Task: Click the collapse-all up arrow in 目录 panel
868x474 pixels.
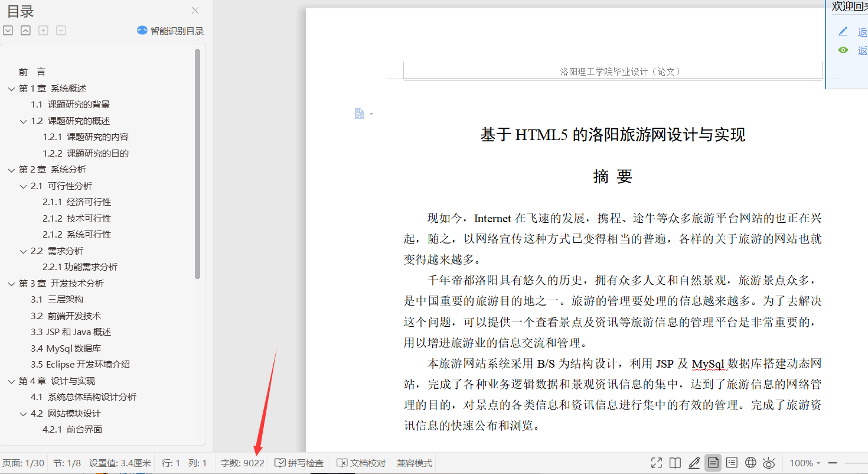Action: (25, 31)
